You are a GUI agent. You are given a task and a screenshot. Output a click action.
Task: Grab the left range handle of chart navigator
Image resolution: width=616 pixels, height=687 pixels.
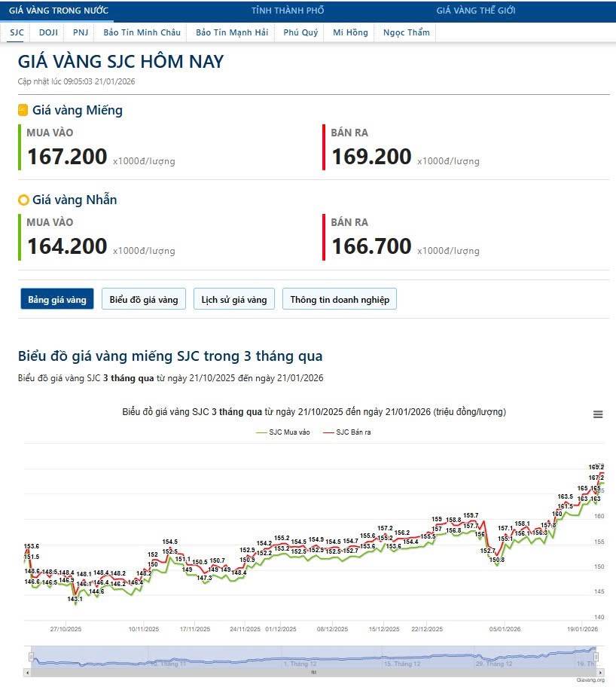(30, 656)
